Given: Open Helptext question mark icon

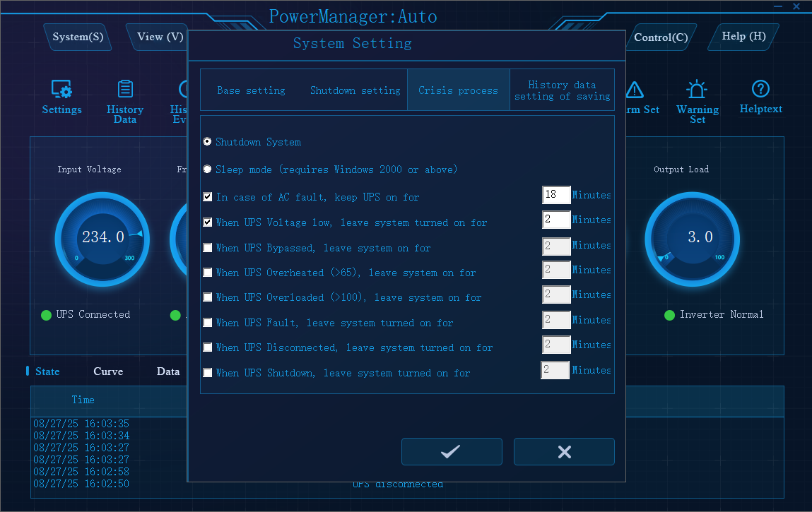Looking at the screenshot, I should click(x=760, y=89).
